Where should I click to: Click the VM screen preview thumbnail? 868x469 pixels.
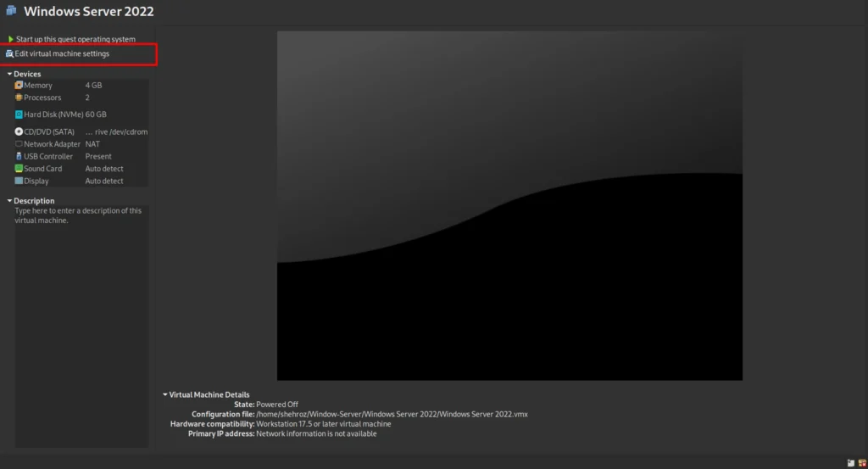point(509,205)
